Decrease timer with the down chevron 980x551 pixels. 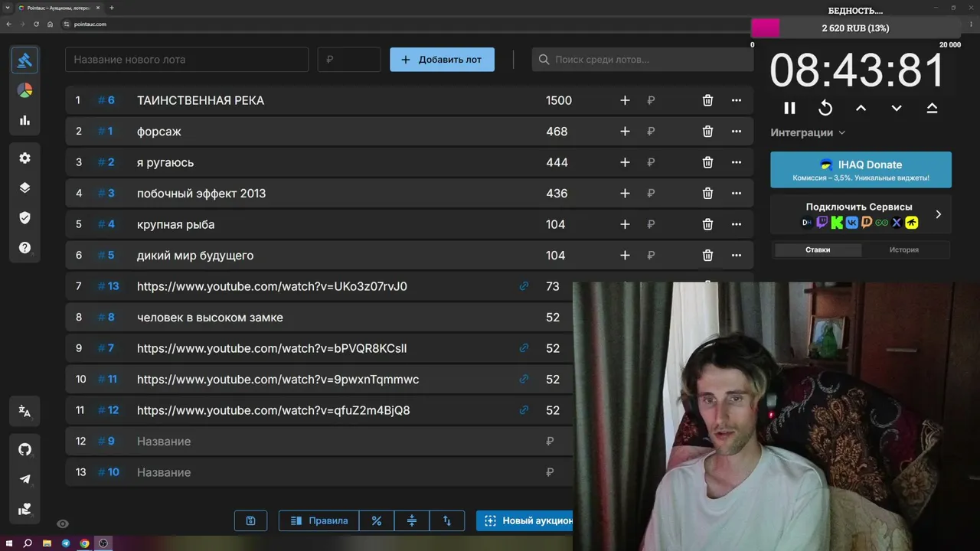pyautogui.click(x=897, y=108)
